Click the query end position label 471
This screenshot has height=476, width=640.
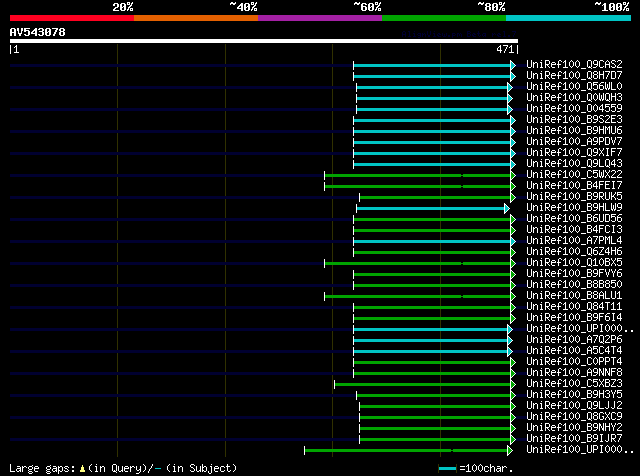504,49
